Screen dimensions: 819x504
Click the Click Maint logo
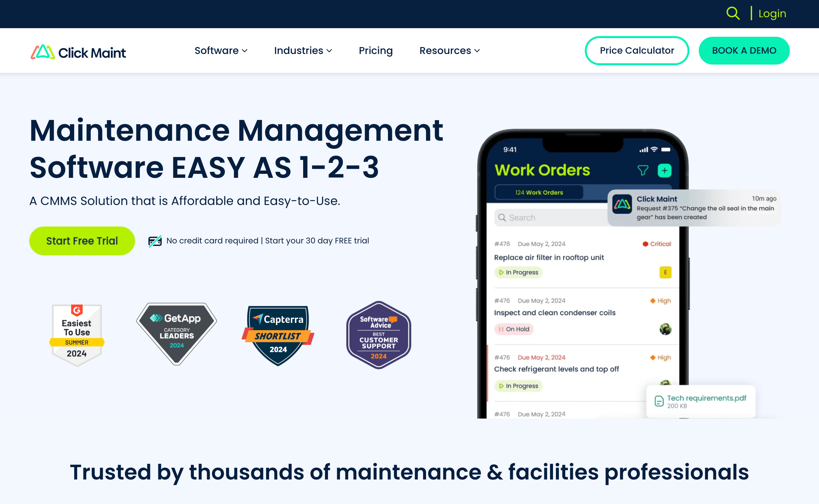click(x=79, y=52)
